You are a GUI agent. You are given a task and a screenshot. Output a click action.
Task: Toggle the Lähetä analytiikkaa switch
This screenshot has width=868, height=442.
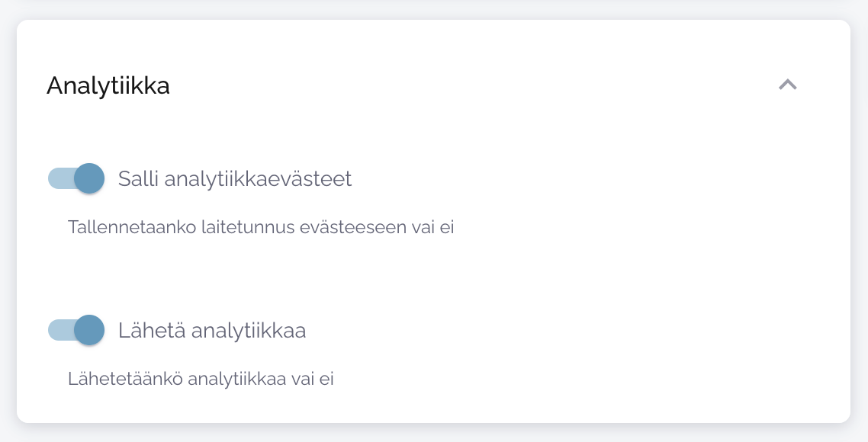tap(76, 330)
